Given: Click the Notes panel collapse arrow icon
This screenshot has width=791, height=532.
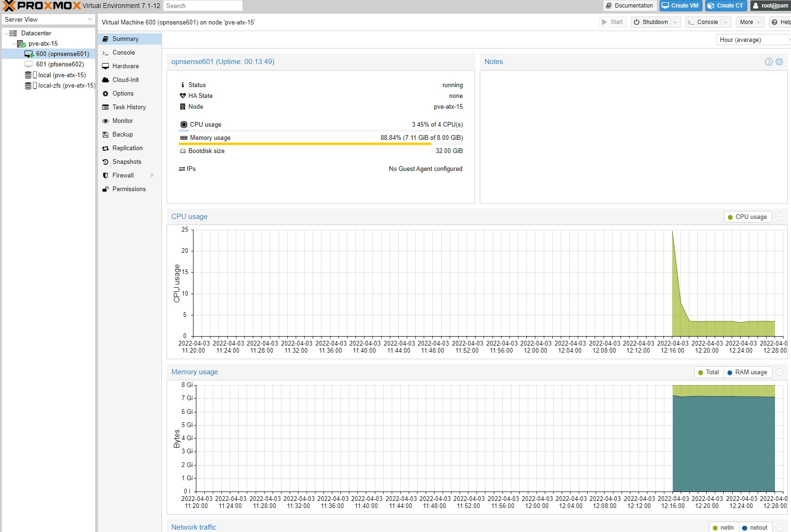Looking at the screenshot, I should pyautogui.click(x=768, y=62).
